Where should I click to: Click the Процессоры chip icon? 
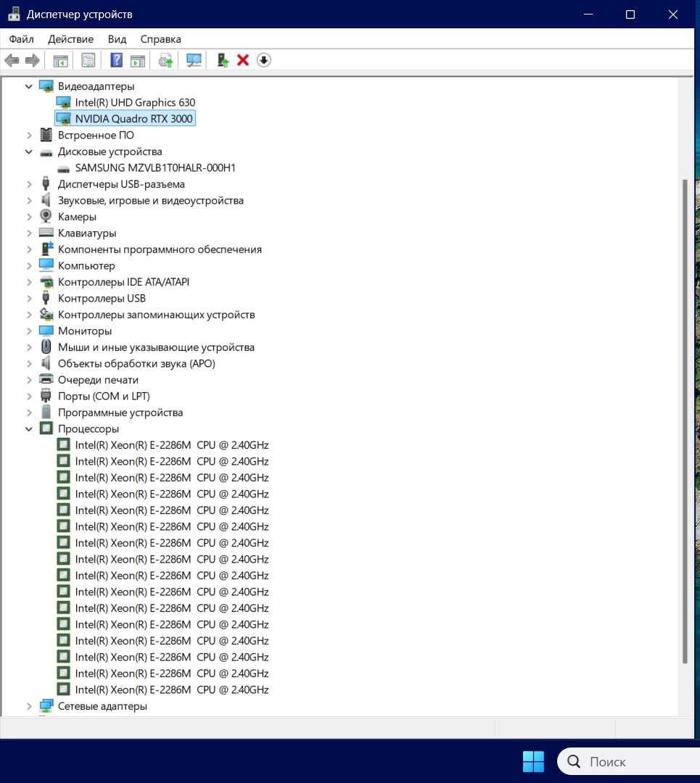[x=46, y=428]
